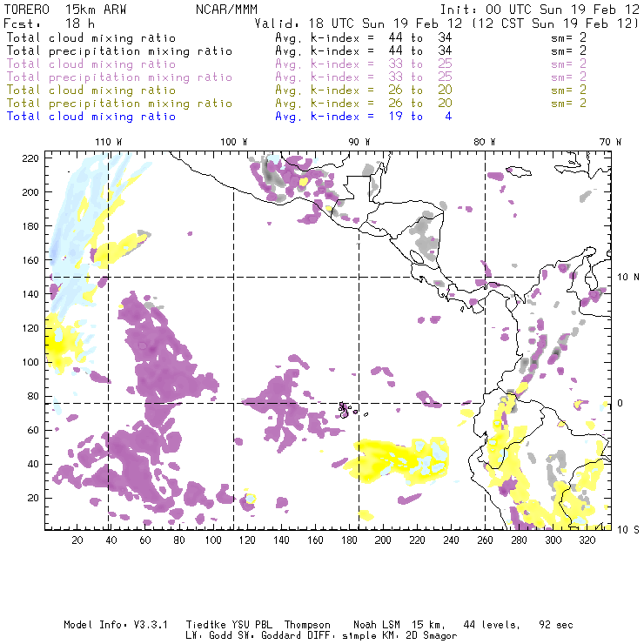The width and height of the screenshot is (644, 644).
Task: Click the "90 W" longitude label
Action: coord(359,142)
